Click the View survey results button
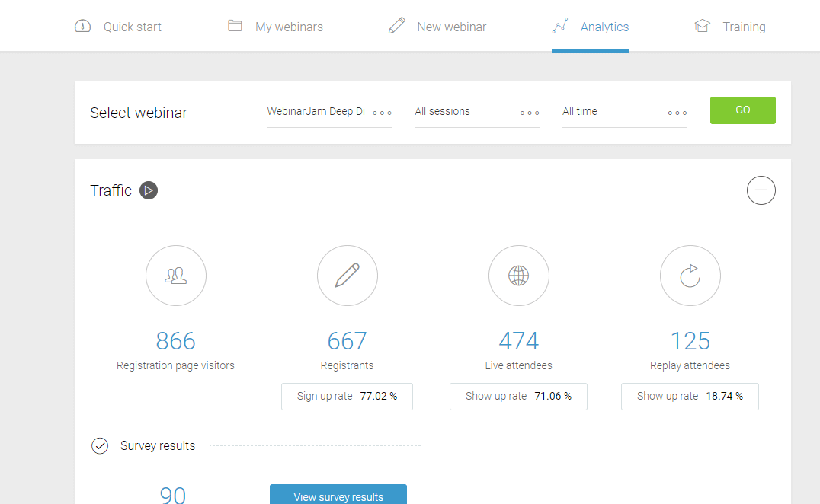The width and height of the screenshot is (820, 504). pyautogui.click(x=338, y=495)
